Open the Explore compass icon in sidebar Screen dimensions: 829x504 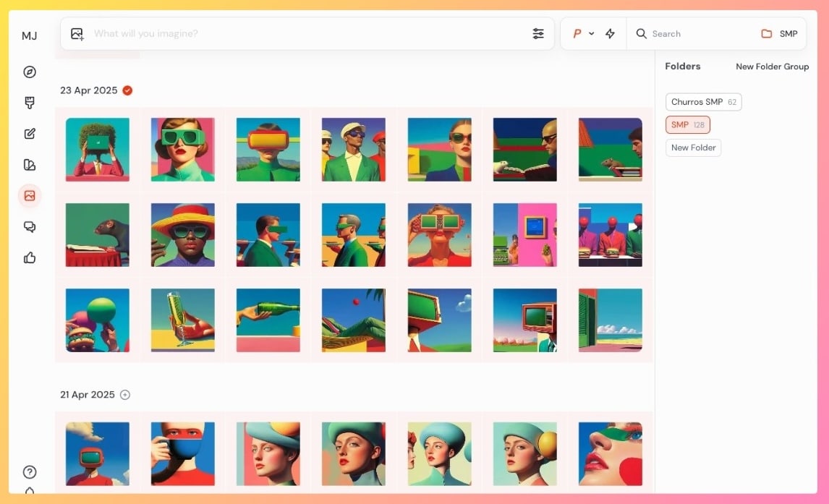click(30, 72)
